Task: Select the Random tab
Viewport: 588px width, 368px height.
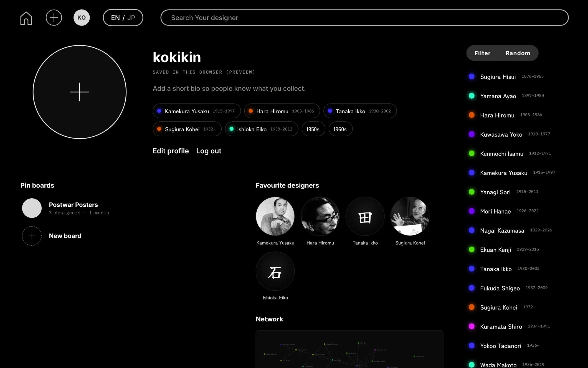Action: 518,53
